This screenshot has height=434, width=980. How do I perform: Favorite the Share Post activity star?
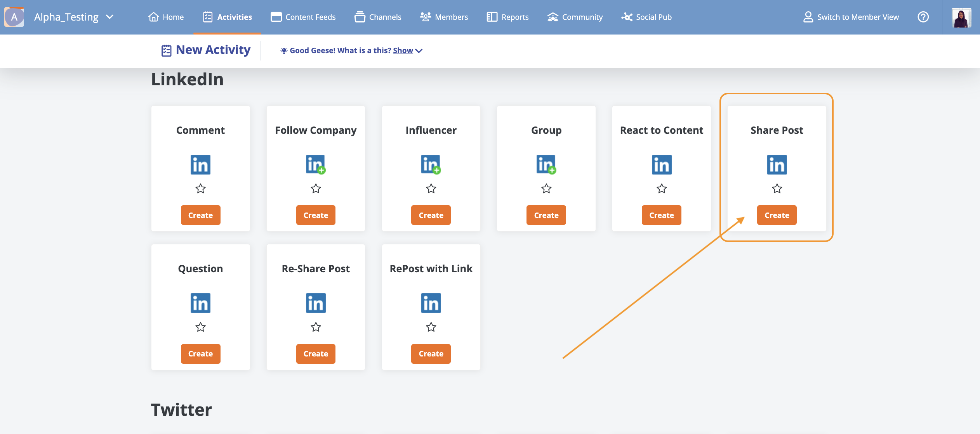[x=777, y=189]
